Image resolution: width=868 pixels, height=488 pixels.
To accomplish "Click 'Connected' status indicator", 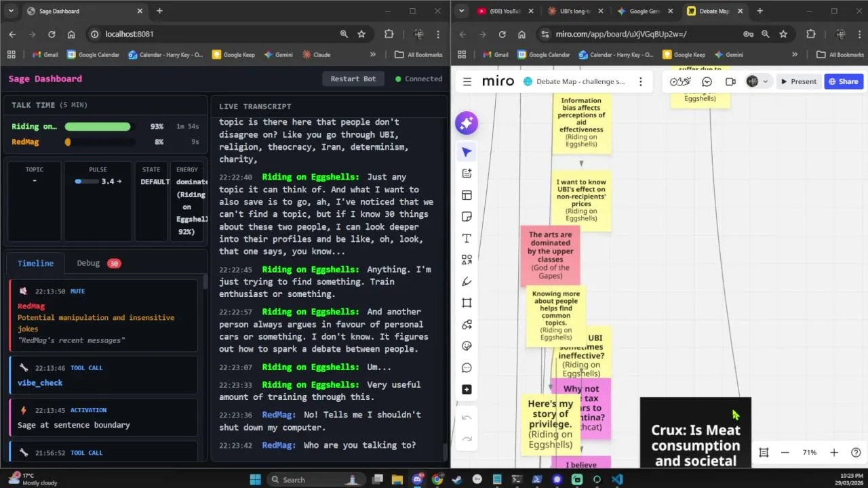I will pos(418,79).
